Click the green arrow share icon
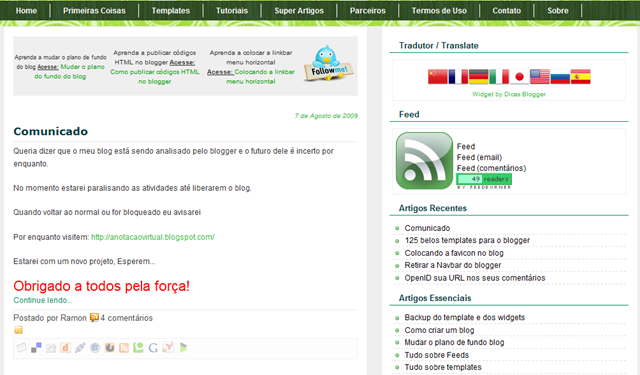 coord(183,348)
